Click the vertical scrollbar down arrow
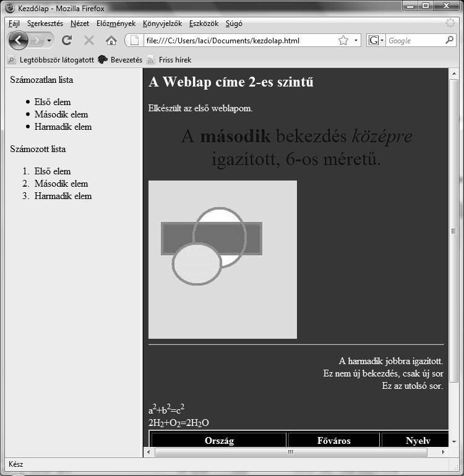 (454, 442)
